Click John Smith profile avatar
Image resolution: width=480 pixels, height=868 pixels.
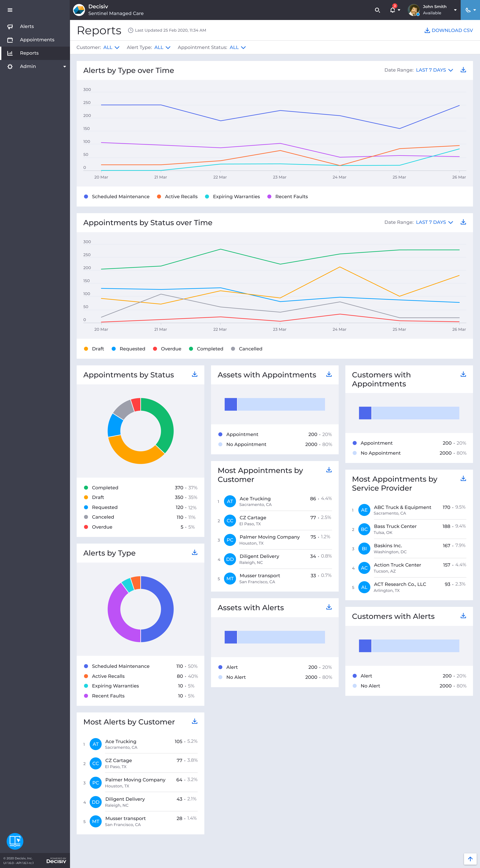[x=413, y=10]
